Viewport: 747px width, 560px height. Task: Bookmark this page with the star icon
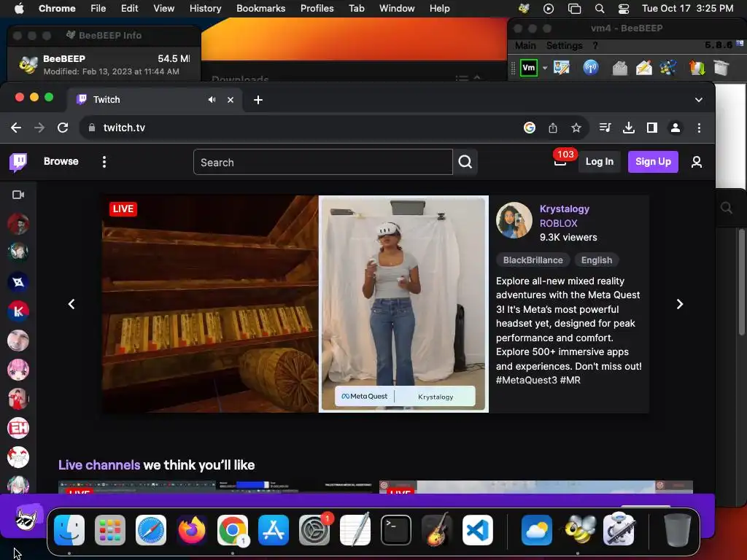point(576,128)
